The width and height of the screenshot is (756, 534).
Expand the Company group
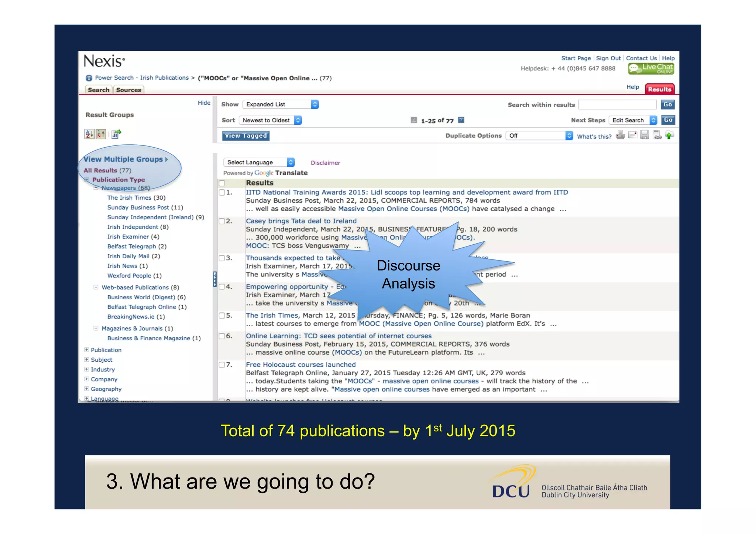(87, 379)
